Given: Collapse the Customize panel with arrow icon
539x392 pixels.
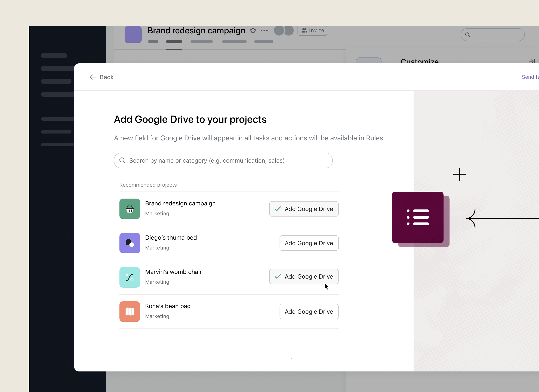Looking at the screenshot, I should pyautogui.click(x=532, y=61).
